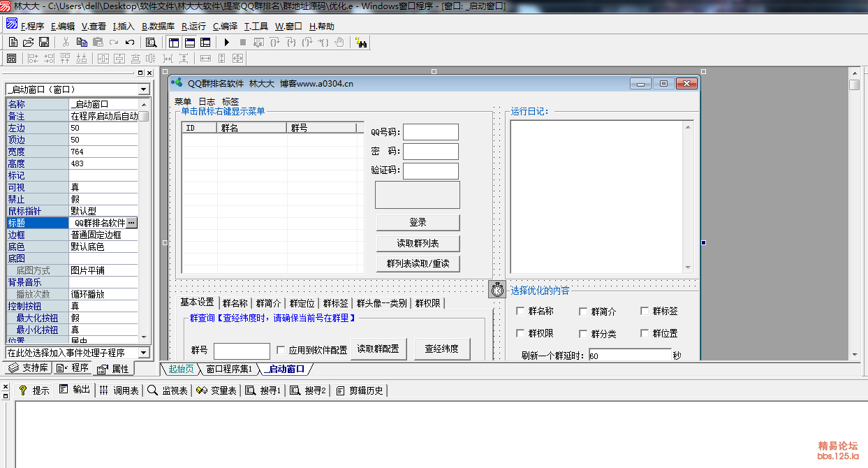Open the 剪辑历史 tab

click(x=360, y=390)
